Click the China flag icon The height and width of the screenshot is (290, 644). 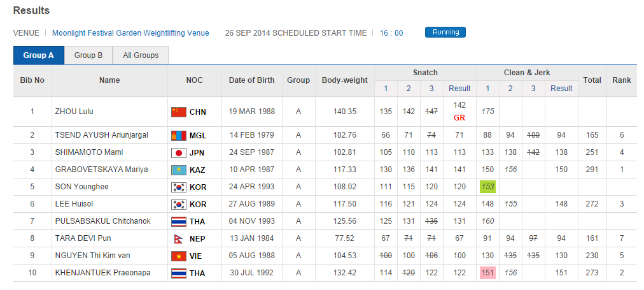click(178, 112)
